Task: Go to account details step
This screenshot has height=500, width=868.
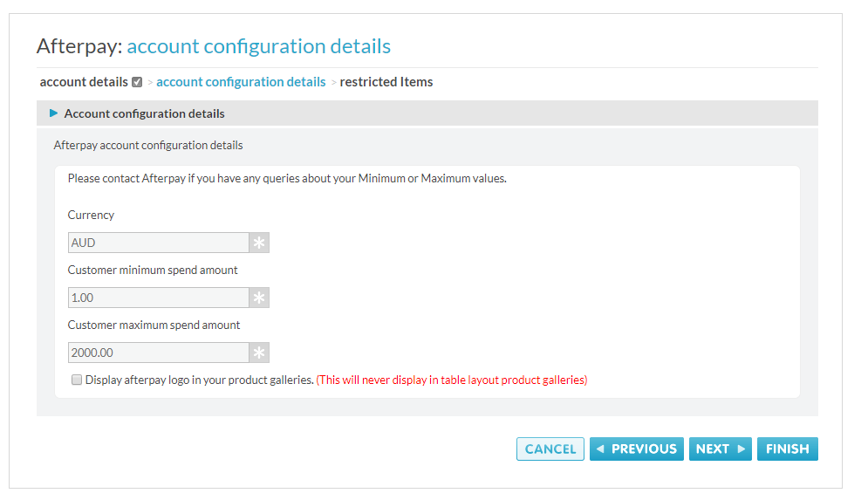Action: (84, 82)
